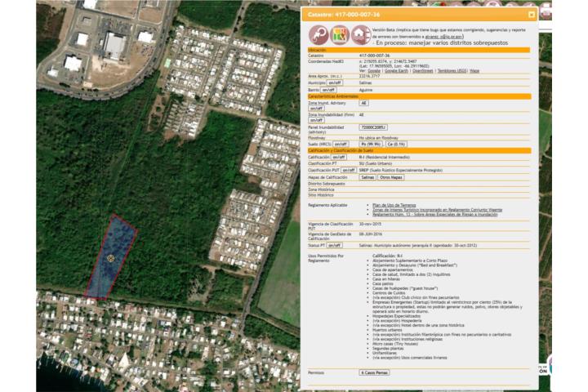Click the 'Huertos urbanos' list item

[387, 330]
